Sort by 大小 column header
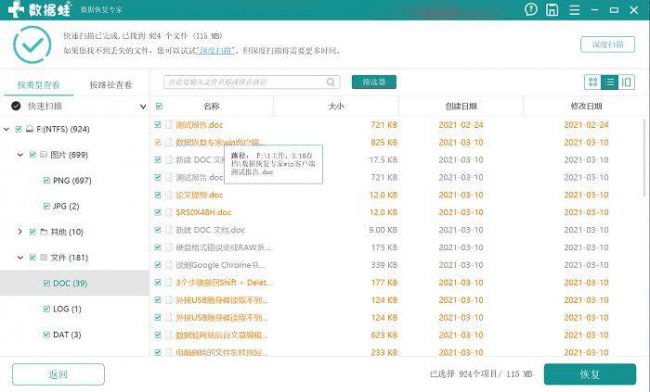Viewport: 650px width, 392px height. (336, 106)
